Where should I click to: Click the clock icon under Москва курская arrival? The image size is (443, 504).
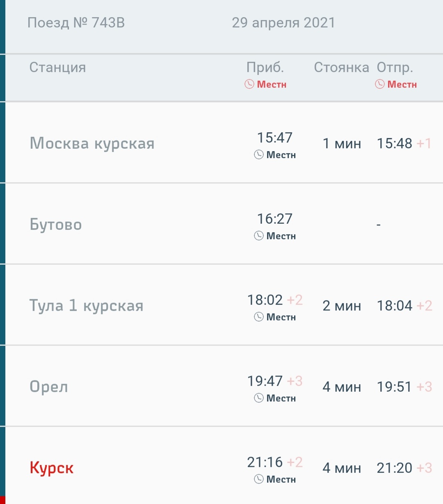point(258,155)
